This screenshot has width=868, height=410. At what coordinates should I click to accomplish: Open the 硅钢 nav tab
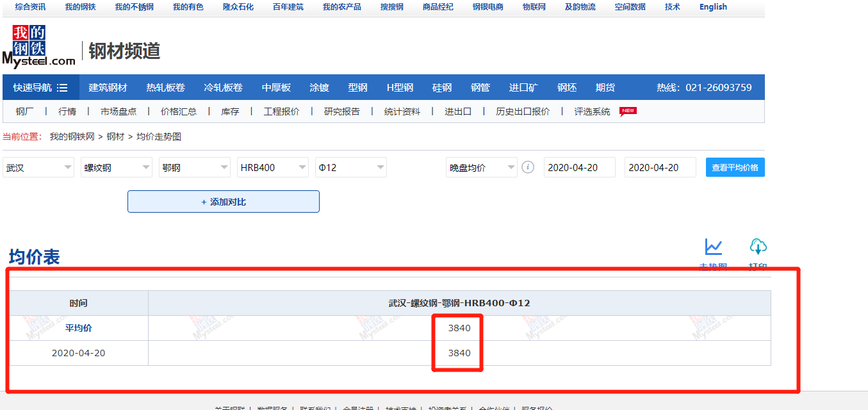point(442,87)
